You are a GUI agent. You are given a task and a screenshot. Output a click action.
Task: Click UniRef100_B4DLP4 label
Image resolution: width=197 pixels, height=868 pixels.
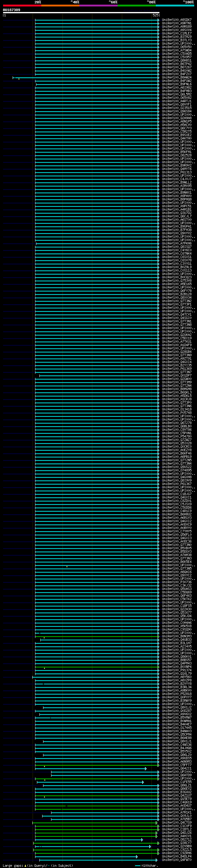(x=176, y=856)
